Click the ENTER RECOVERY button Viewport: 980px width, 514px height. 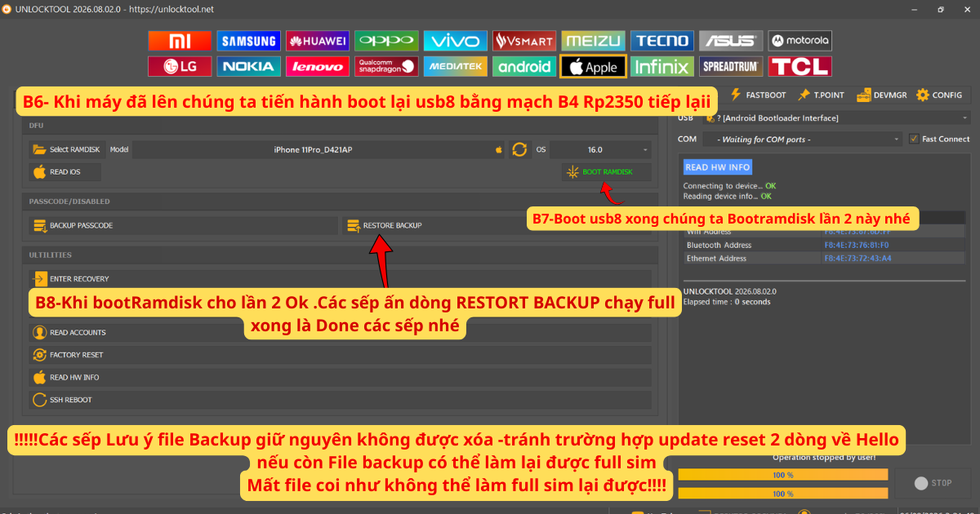[x=340, y=279]
